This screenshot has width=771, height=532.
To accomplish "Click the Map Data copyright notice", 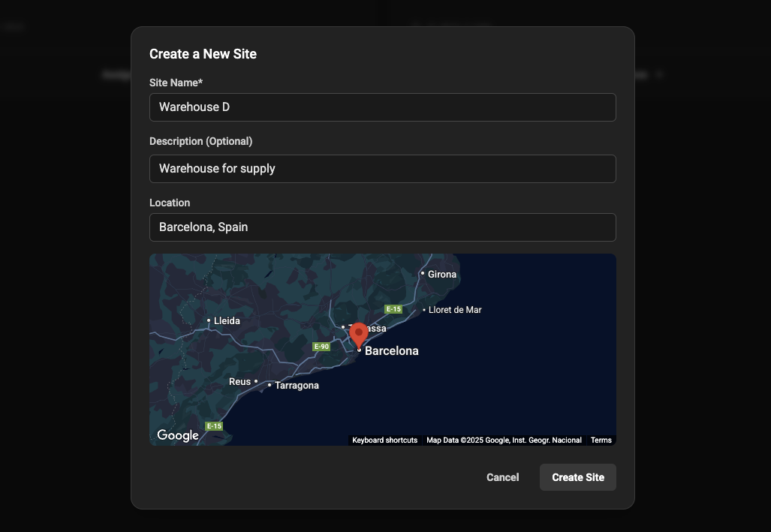I will point(503,440).
